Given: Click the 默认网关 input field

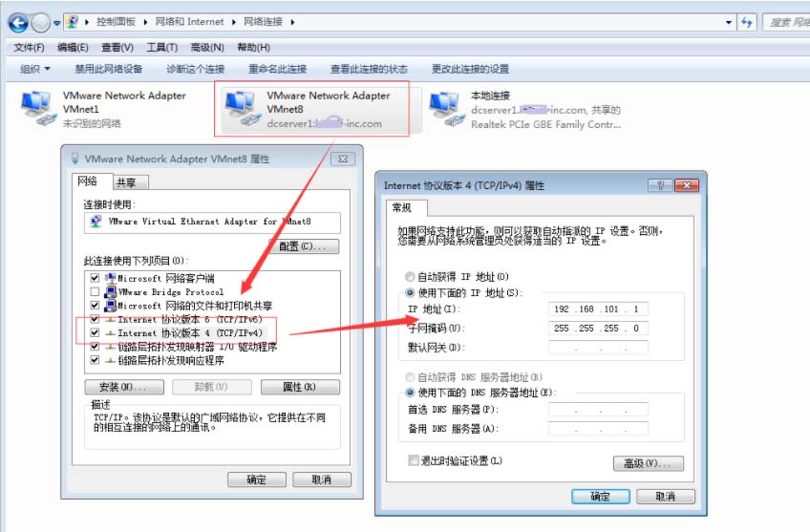Looking at the screenshot, I should click(x=599, y=347).
